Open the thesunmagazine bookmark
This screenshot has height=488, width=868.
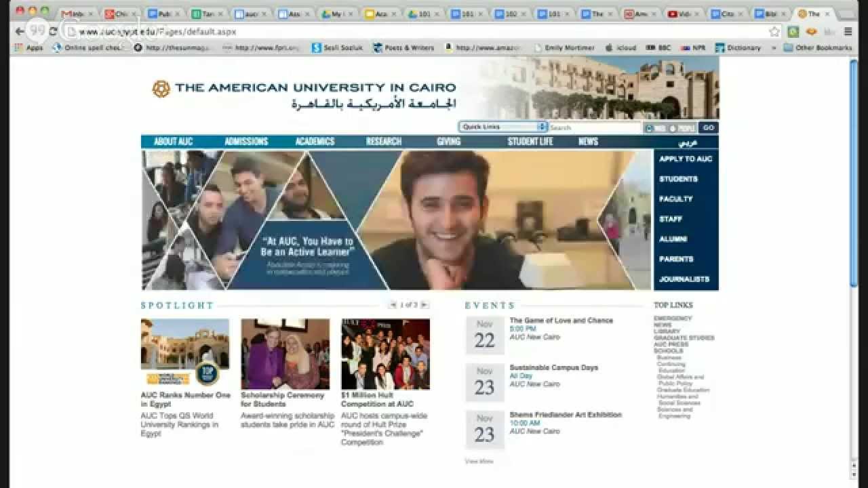[173, 47]
